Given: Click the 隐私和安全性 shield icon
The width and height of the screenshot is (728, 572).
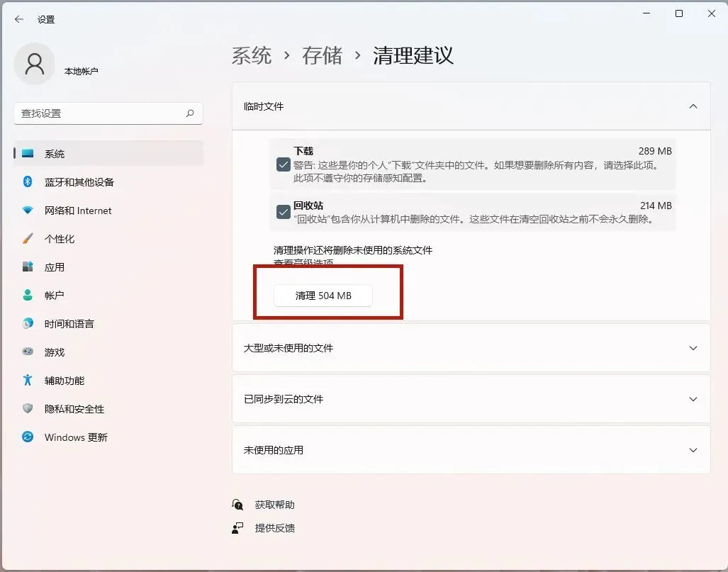Looking at the screenshot, I should coord(27,409).
